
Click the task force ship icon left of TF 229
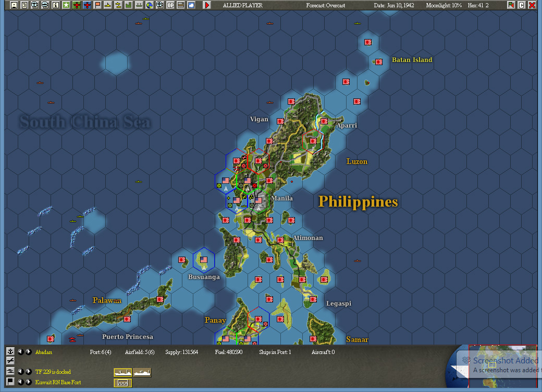[x=10, y=371]
